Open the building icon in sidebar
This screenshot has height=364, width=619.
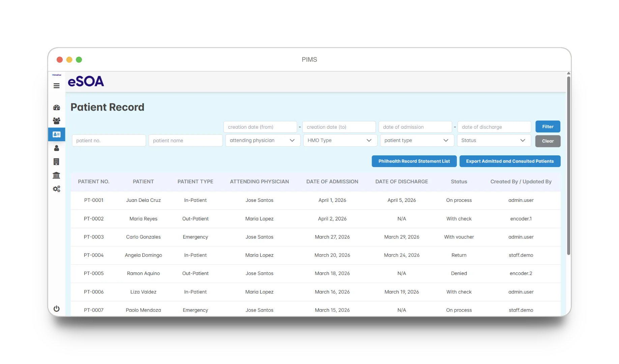[57, 162]
